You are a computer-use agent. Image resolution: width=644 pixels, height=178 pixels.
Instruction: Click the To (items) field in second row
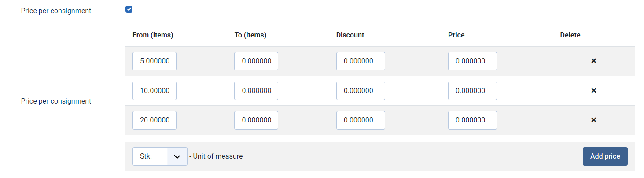256,91
